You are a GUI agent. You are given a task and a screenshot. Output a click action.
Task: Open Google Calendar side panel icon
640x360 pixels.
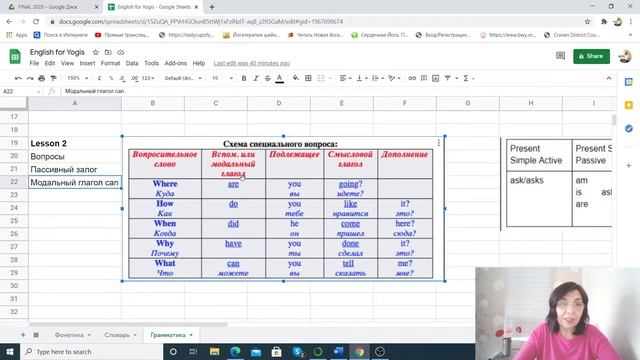629,82
